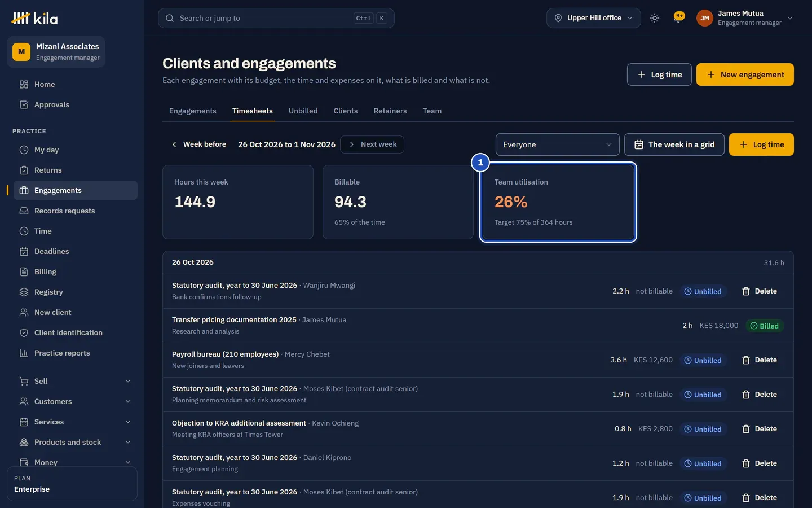812x508 pixels.
Task: Delete the Payroll bureau time entry
Action: point(759,360)
